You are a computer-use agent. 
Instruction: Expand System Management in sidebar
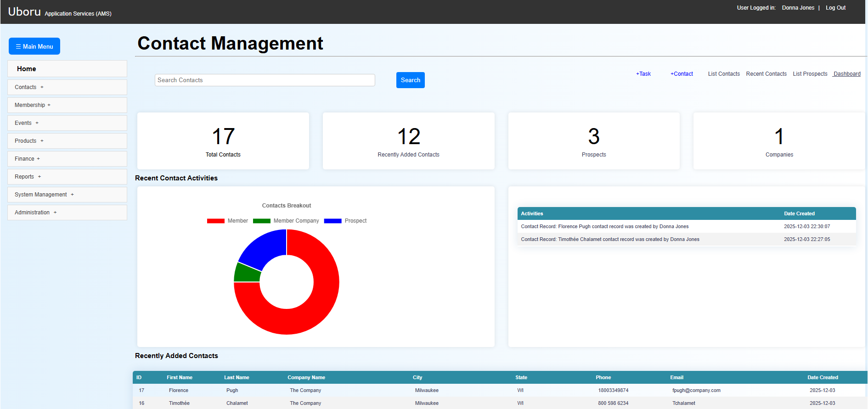[x=44, y=195]
